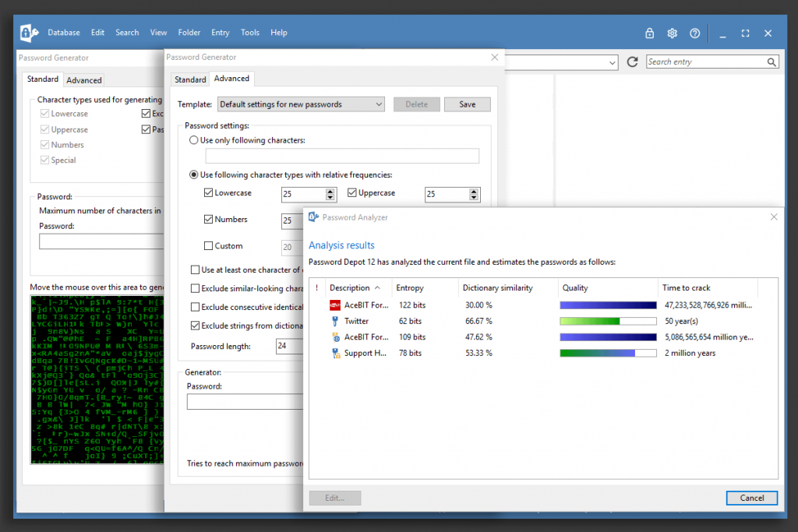Click the Password Depot logo icon
Screen dimensions: 798x532
click(x=29, y=33)
